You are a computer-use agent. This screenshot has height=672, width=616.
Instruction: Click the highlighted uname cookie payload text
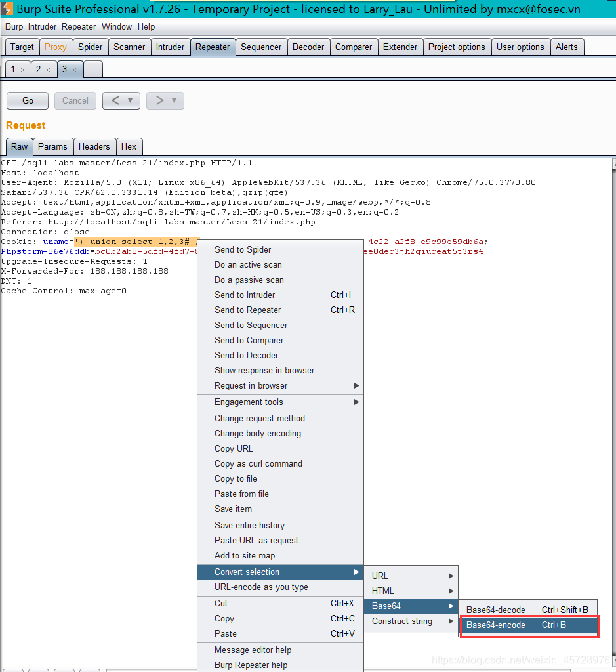coord(136,241)
